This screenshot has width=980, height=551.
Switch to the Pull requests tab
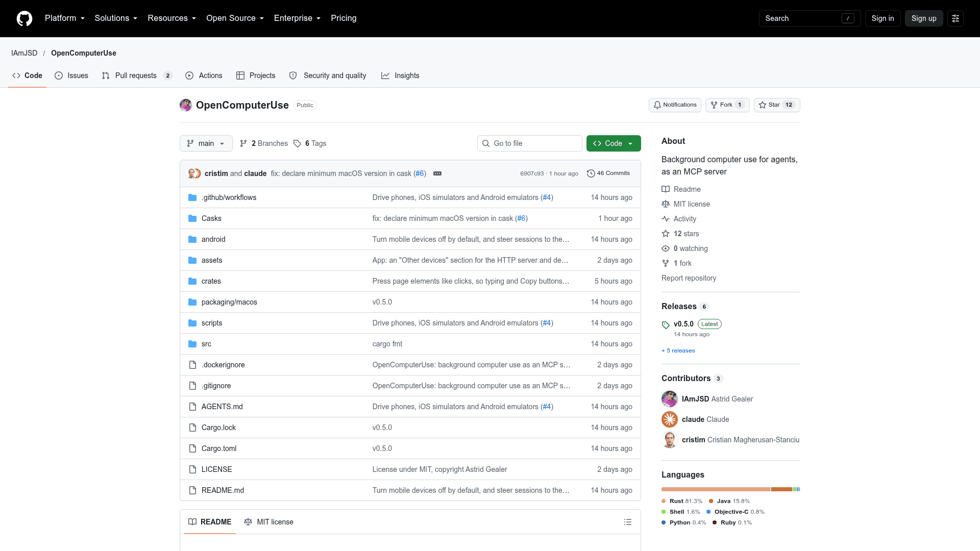[137, 76]
